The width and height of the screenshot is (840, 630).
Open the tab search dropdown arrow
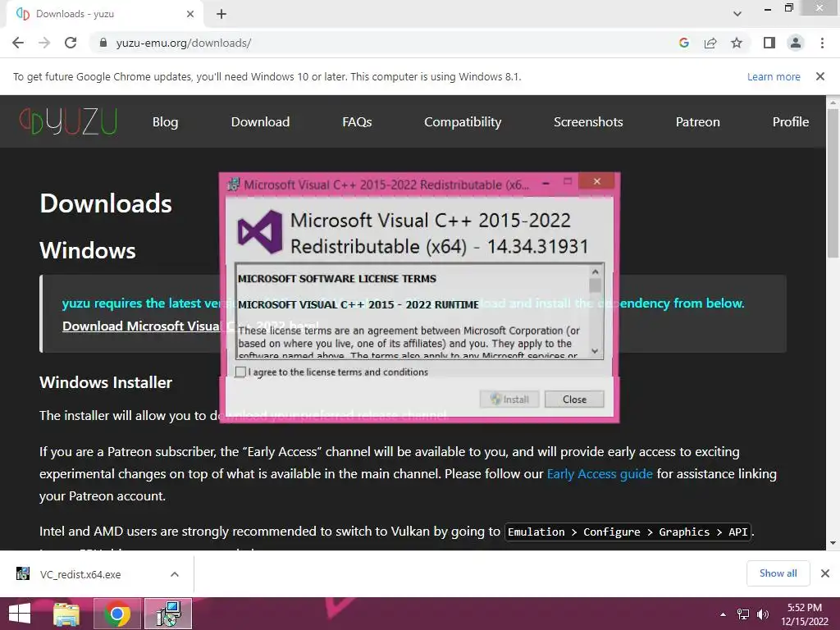[x=737, y=14]
